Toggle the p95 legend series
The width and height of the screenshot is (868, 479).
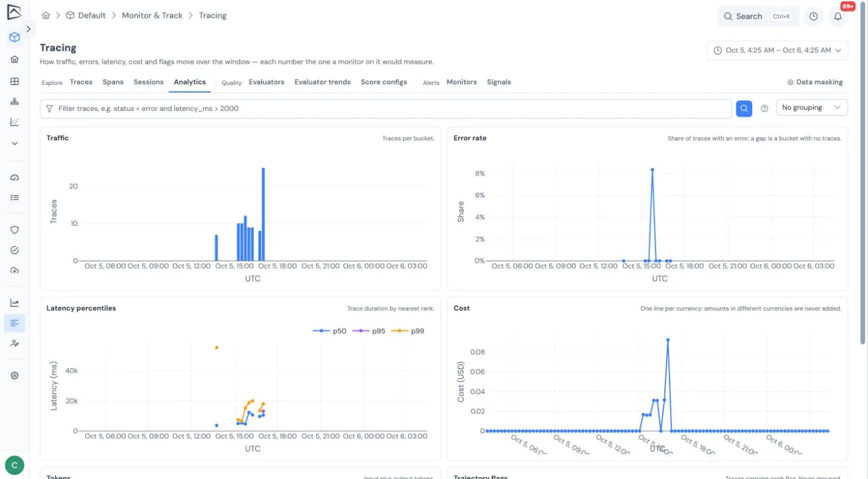[x=368, y=331]
